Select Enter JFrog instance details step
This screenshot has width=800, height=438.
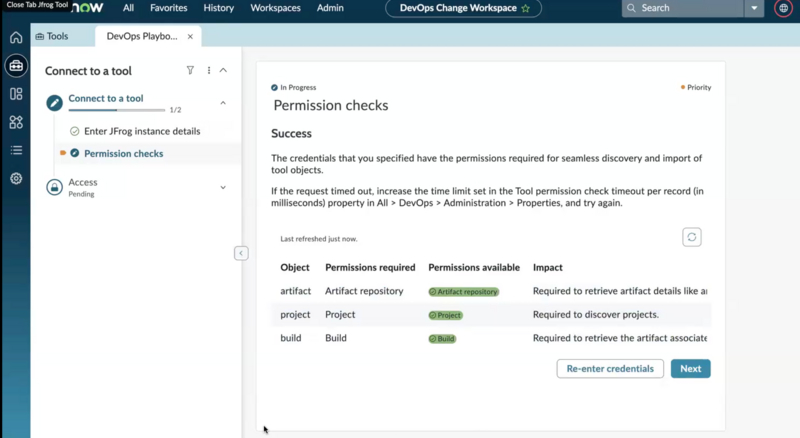click(x=142, y=131)
